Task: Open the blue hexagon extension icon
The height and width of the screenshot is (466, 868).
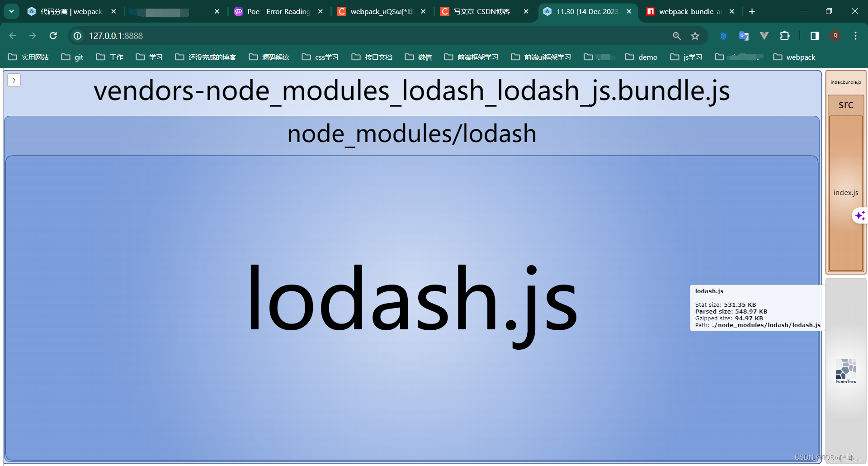Action: [723, 36]
